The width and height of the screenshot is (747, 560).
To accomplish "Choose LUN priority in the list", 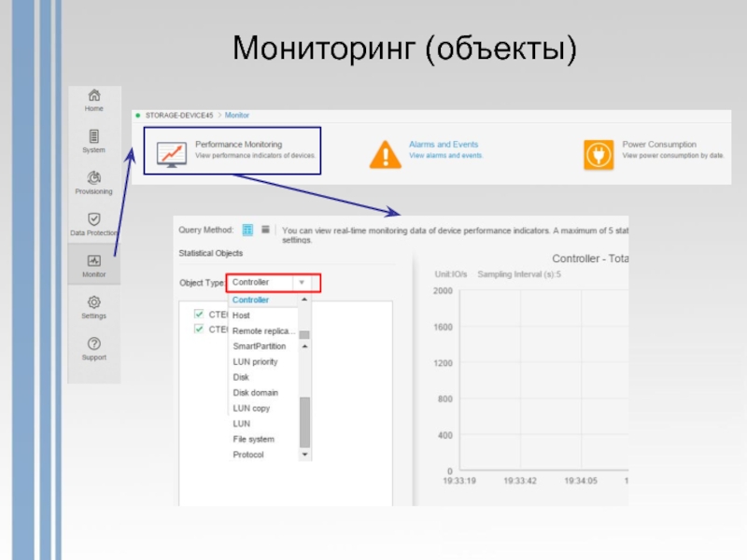I will pyautogui.click(x=255, y=362).
